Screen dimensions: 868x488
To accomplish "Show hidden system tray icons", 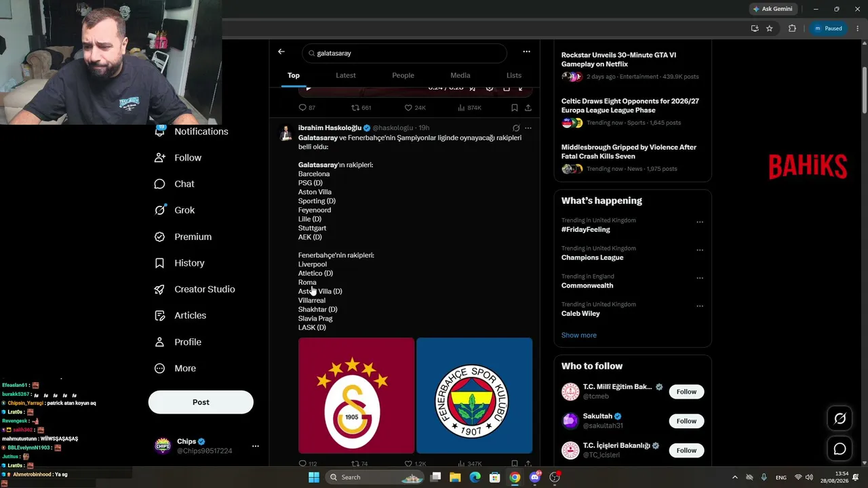I will pyautogui.click(x=734, y=477).
